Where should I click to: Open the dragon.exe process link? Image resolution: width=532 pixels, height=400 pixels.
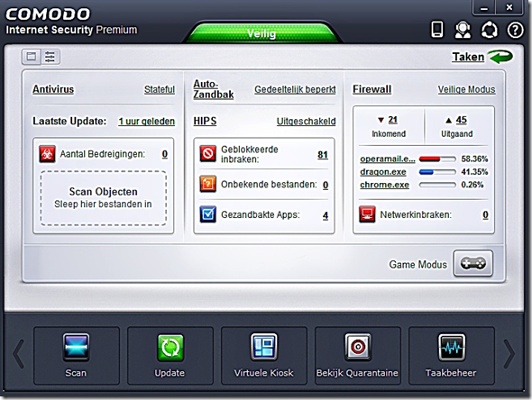(x=383, y=172)
